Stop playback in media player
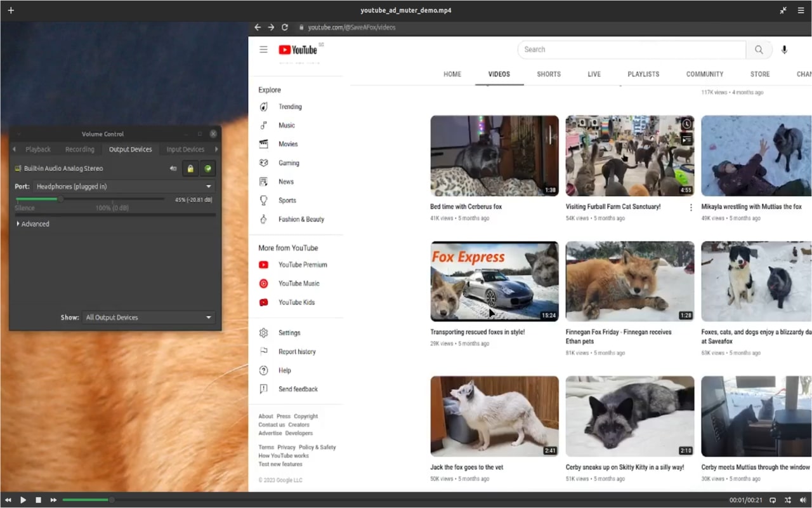This screenshot has height=508, width=812. point(38,500)
